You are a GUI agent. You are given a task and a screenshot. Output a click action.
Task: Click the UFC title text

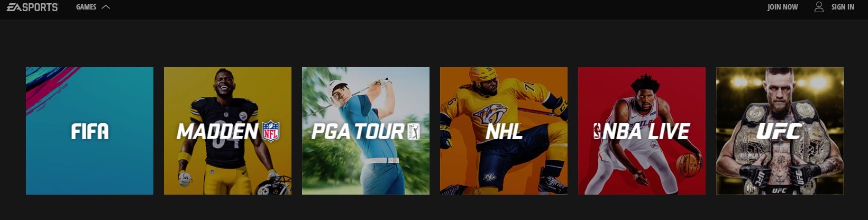pyautogui.click(x=779, y=131)
